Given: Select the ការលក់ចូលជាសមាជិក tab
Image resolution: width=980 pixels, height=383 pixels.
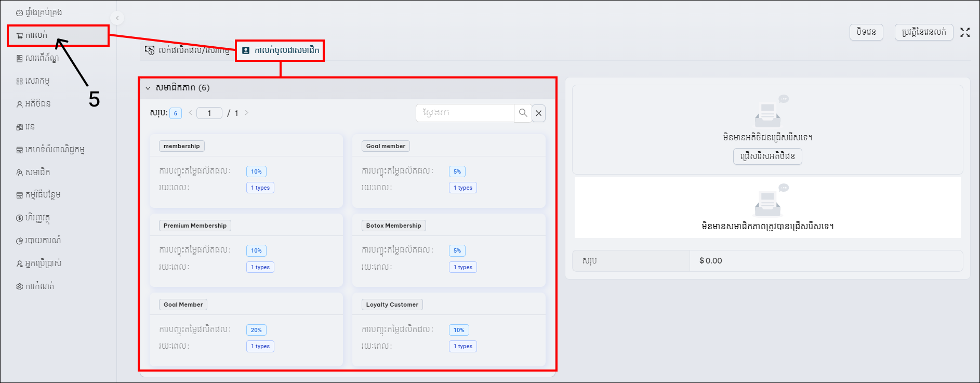Looking at the screenshot, I should (281, 50).
